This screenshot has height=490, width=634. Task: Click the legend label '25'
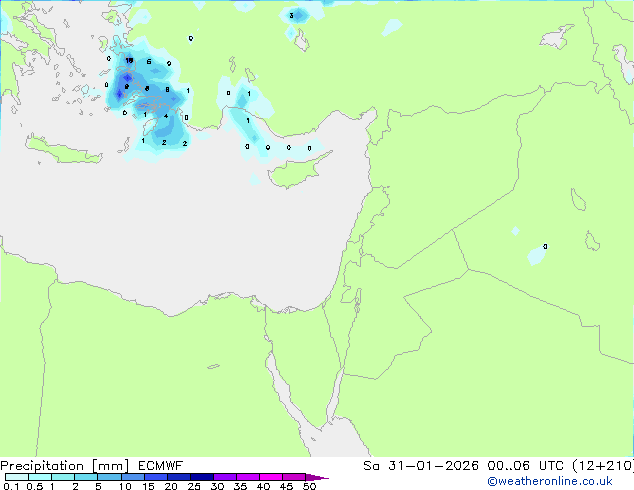[x=194, y=486]
